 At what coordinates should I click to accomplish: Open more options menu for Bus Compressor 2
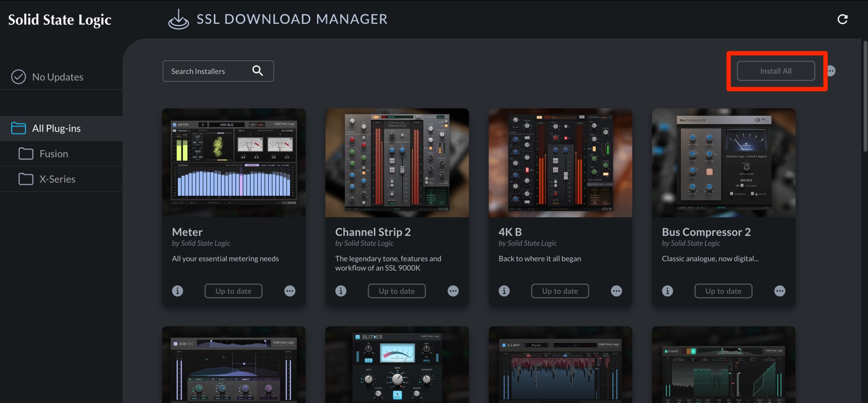[780, 291]
